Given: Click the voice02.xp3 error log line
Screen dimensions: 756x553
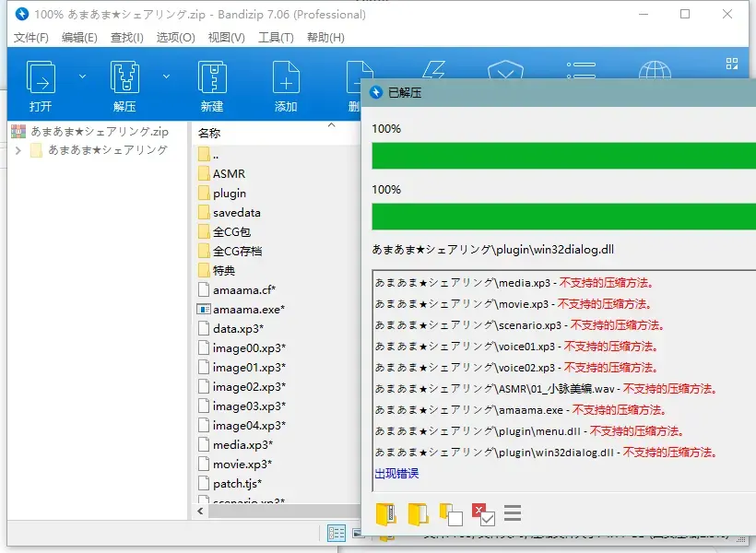Looking at the screenshot, I should 516,368.
